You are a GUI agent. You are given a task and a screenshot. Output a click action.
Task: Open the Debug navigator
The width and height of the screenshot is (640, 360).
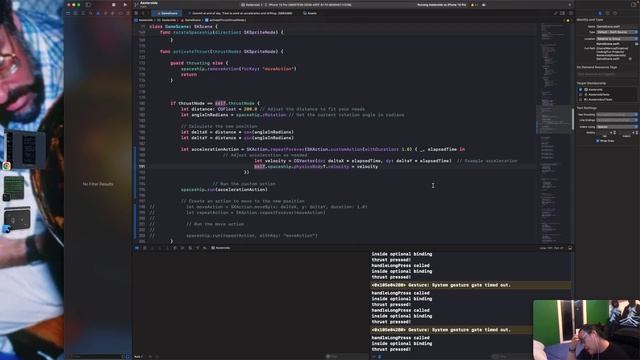pos(113,13)
